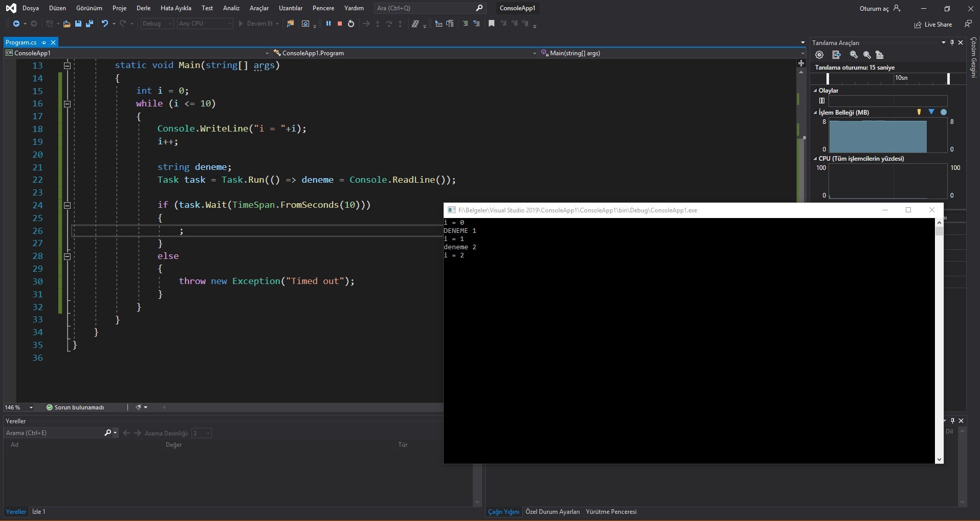
Task: Click the search magnifier in Ara box
Action: pos(479,8)
